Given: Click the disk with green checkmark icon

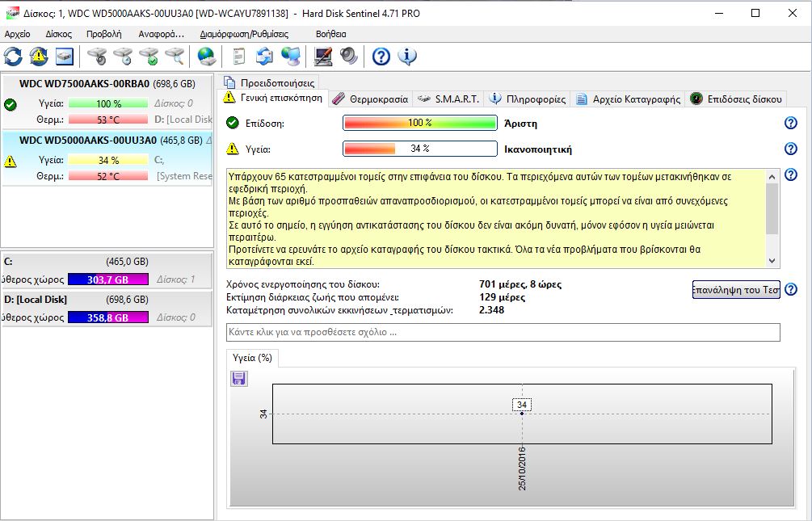Looking at the screenshot, I should pyautogui.click(x=149, y=57).
